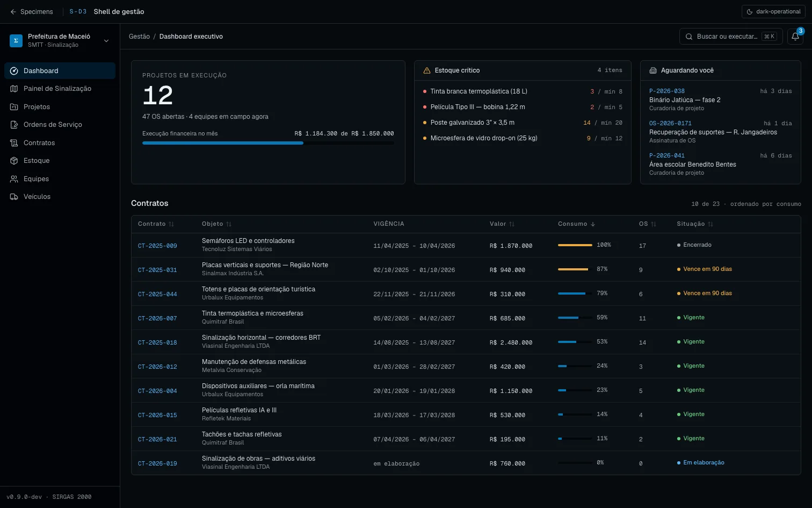Select Estoque in the sidebar
Image resolution: width=812 pixels, height=508 pixels.
click(60, 161)
